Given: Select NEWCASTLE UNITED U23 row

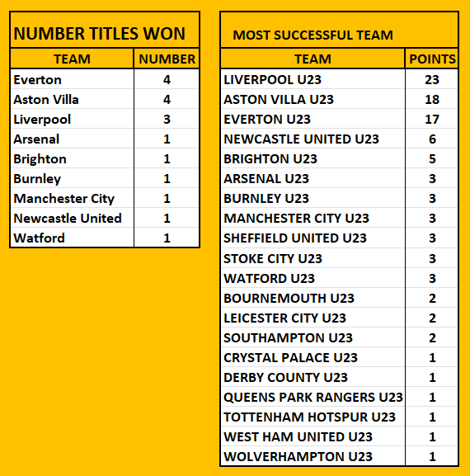Looking at the screenshot, I should tap(339, 139).
